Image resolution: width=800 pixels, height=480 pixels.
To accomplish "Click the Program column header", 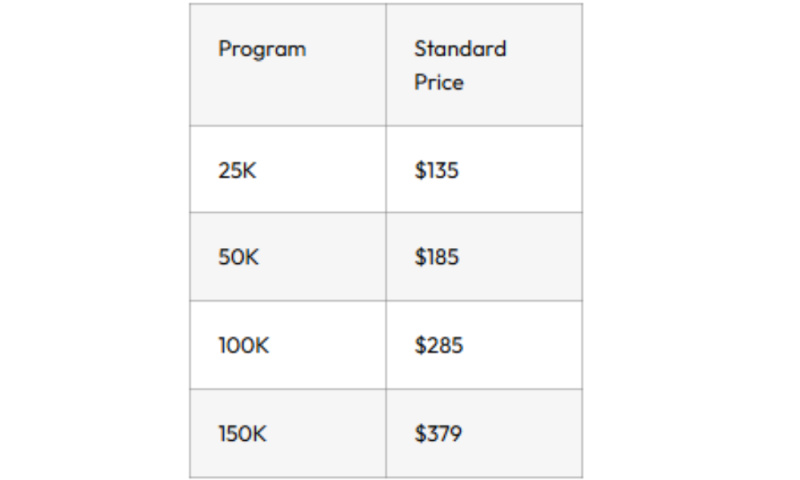I will (x=262, y=49).
